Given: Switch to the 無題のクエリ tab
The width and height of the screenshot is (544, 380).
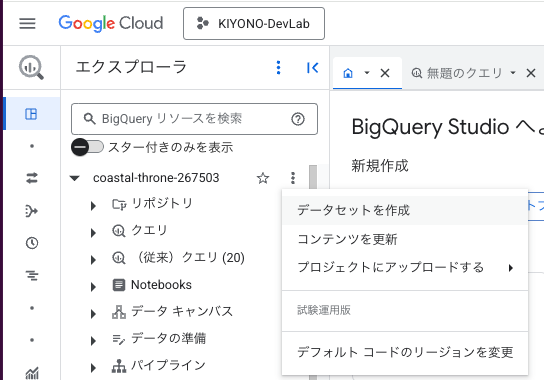Looking at the screenshot, I should 457,73.
